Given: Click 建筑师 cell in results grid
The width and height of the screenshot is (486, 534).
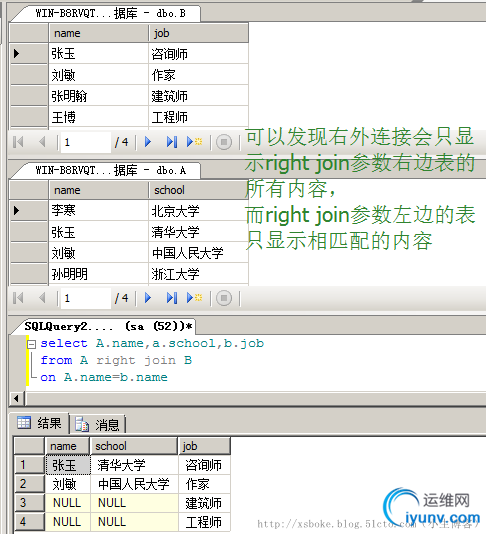Looking at the screenshot, I should tap(204, 503).
